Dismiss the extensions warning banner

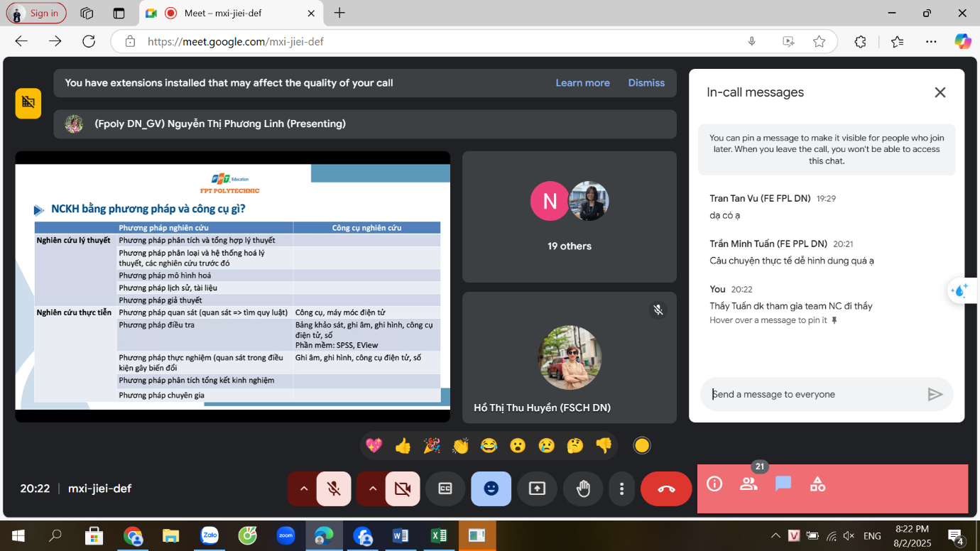pos(646,83)
